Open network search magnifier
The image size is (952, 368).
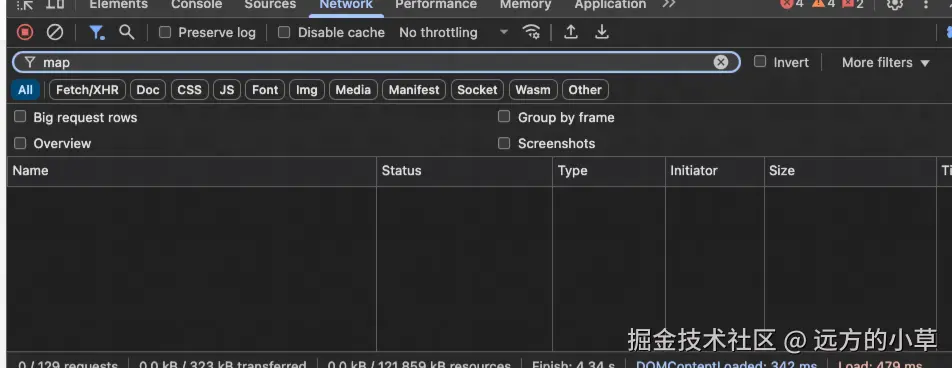(x=126, y=32)
